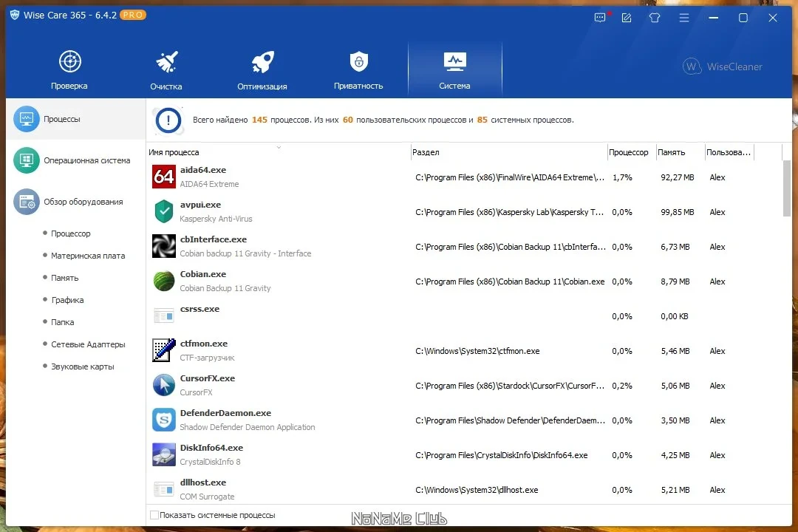Open the Звуковые карты item
798x532 pixels.
coord(83,366)
